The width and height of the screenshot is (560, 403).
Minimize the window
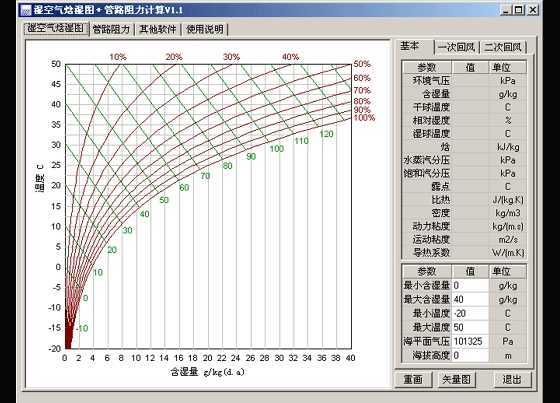[x=506, y=10]
